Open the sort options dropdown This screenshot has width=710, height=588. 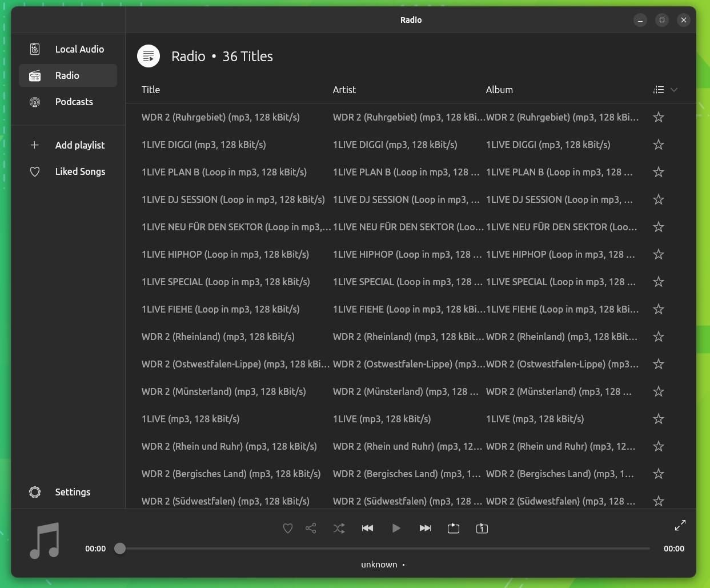click(x=673, y=90)
